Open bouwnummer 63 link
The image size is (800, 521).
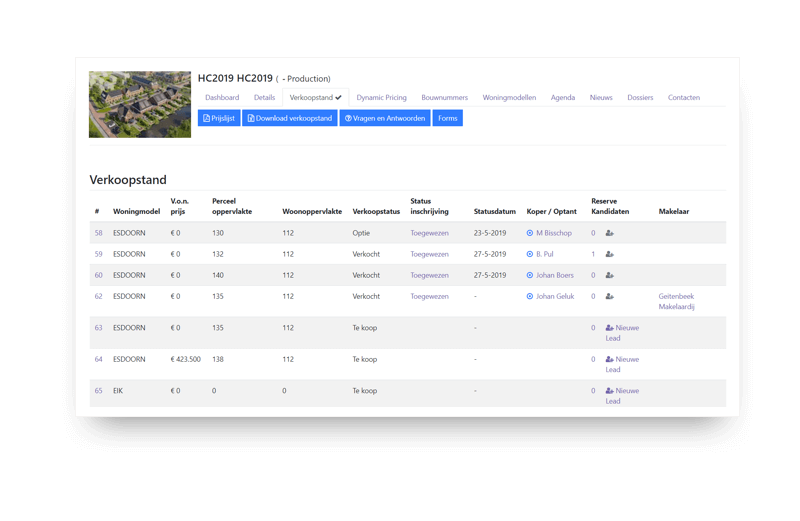coord(98,328)
